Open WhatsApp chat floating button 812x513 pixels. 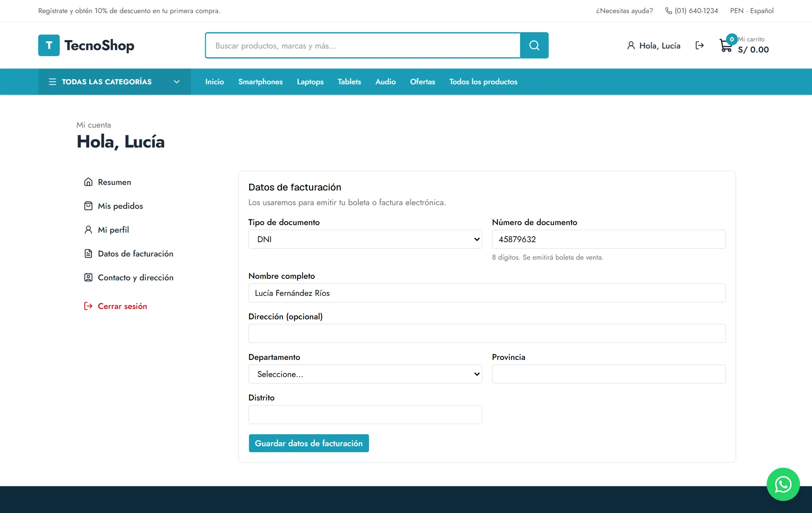point(783,484)
